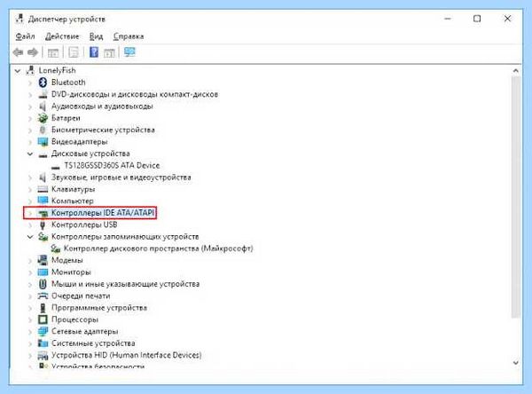Click the Back arrow toolbar icon
Viewport: 532px width, 394px height.
[x=18, y=52]
